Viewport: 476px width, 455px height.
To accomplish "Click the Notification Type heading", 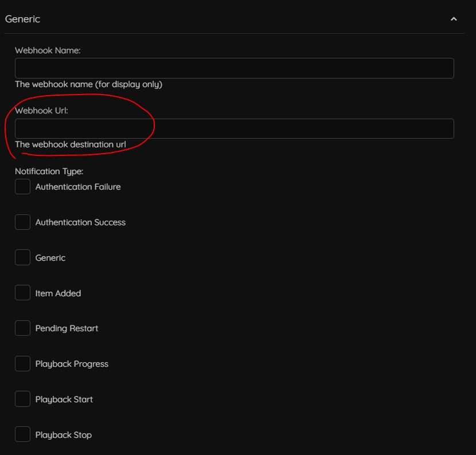I will point(49,171).
